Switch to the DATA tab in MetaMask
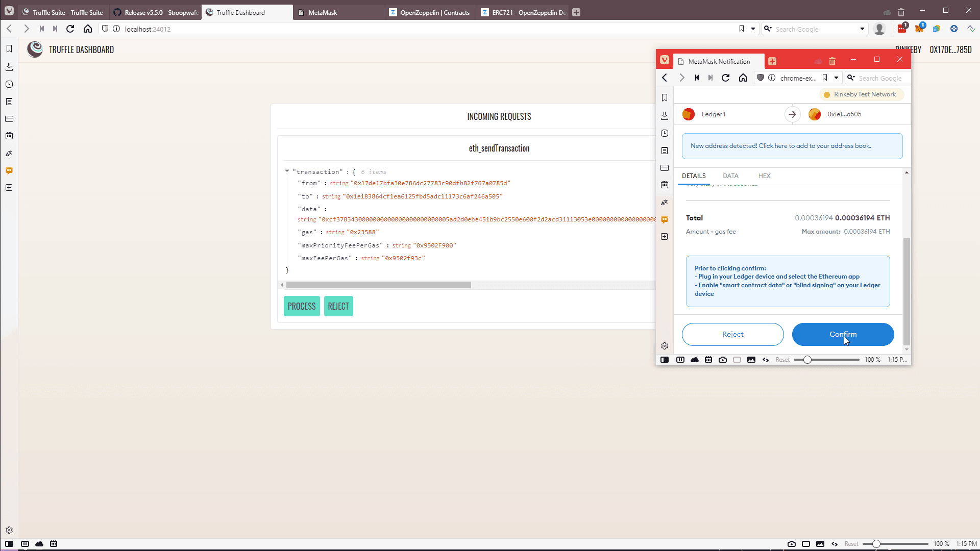 (x=730, y=176)
